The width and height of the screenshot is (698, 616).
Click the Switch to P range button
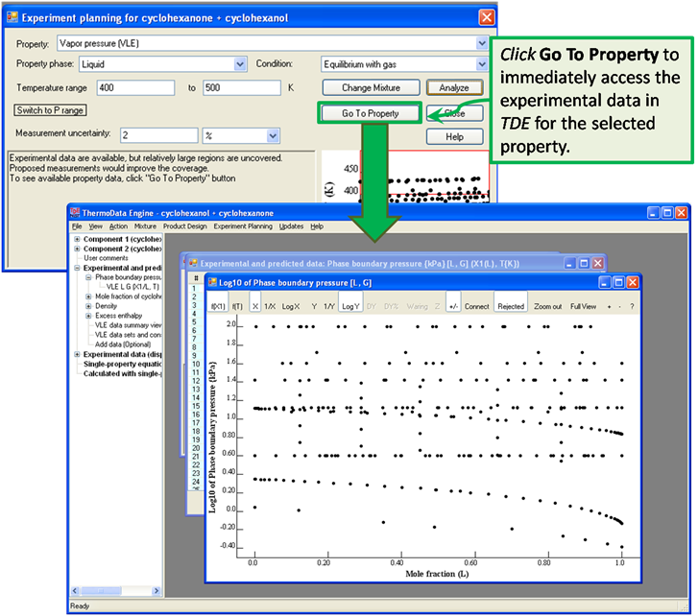[50, 110]
